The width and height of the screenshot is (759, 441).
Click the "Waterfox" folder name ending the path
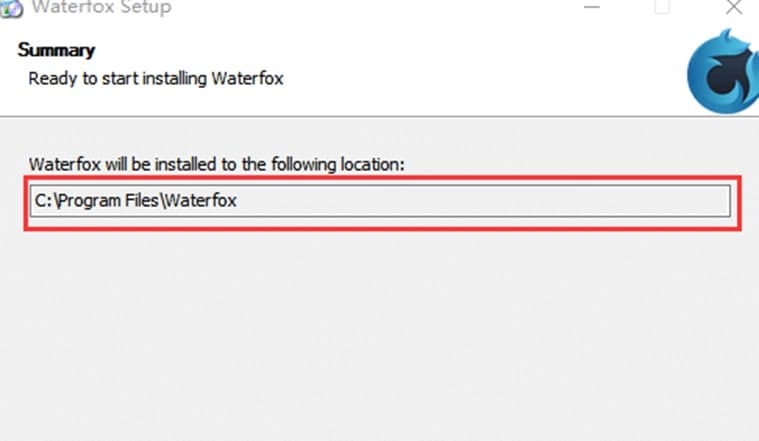coord(201,201)
